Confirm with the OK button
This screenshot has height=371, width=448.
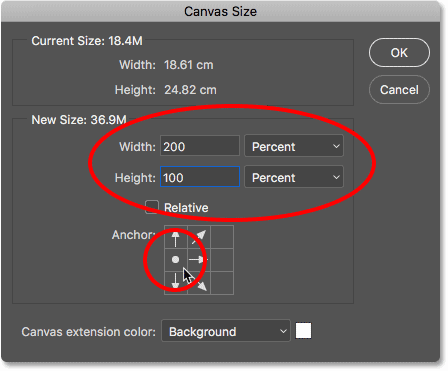pos(399,53)
